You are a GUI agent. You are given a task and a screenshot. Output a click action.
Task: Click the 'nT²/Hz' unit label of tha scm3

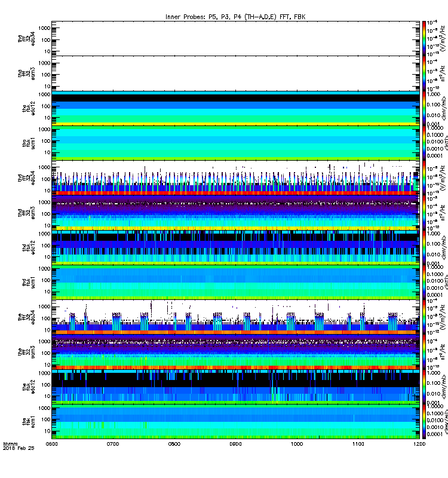tap(443, 75)
